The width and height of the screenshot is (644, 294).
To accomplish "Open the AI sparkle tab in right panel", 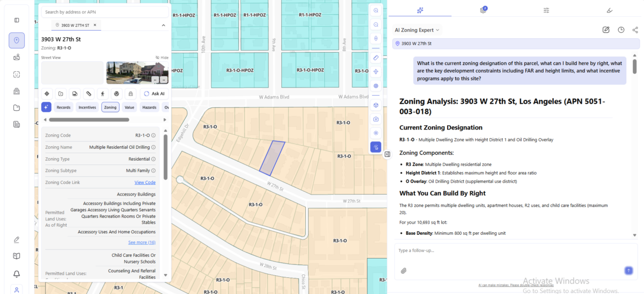I will tap(420, 10).
